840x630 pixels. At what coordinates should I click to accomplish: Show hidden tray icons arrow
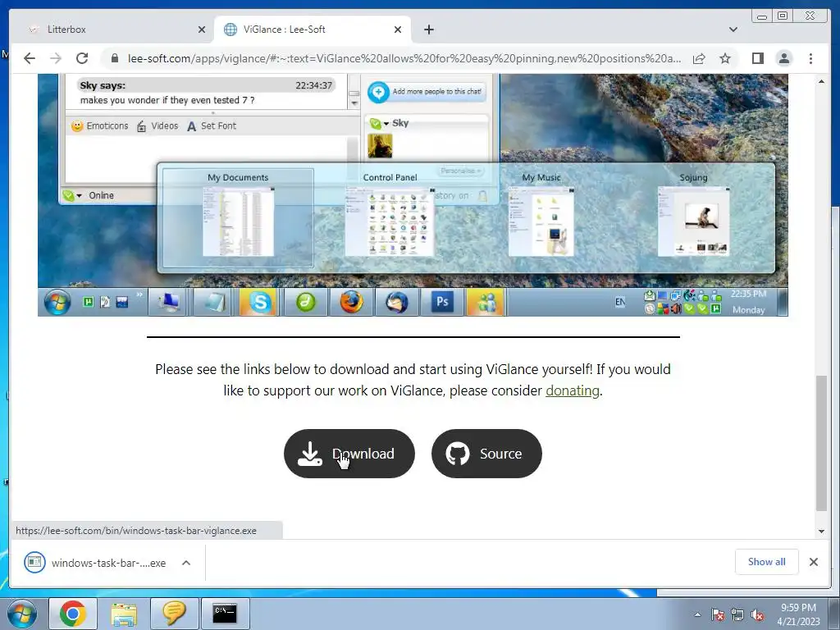697,614
